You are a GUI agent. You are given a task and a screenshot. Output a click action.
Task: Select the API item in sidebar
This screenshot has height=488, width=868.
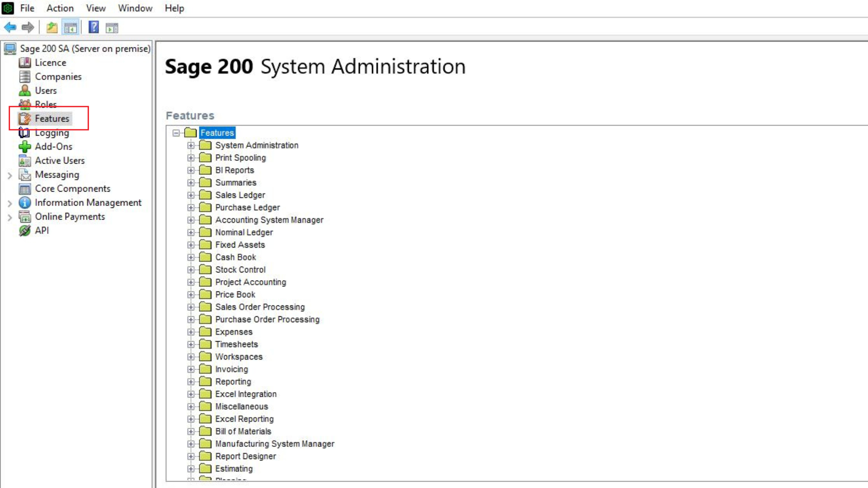pos(42,230)
